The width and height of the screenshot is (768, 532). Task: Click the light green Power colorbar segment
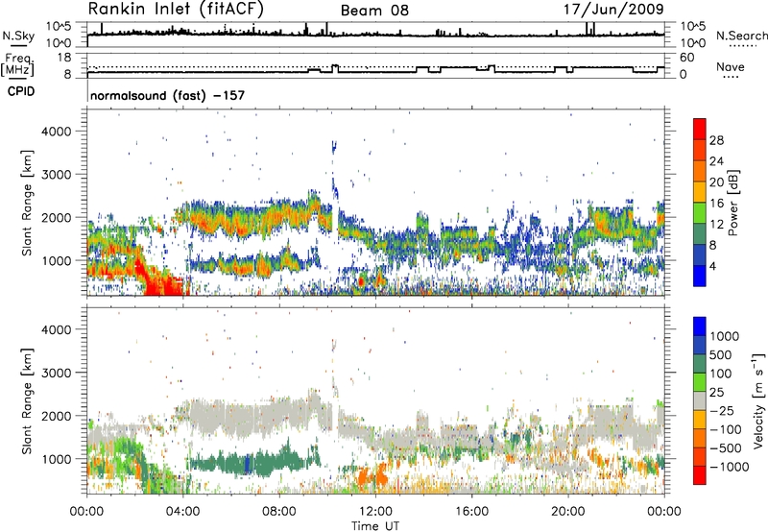[x=700, y=213]
